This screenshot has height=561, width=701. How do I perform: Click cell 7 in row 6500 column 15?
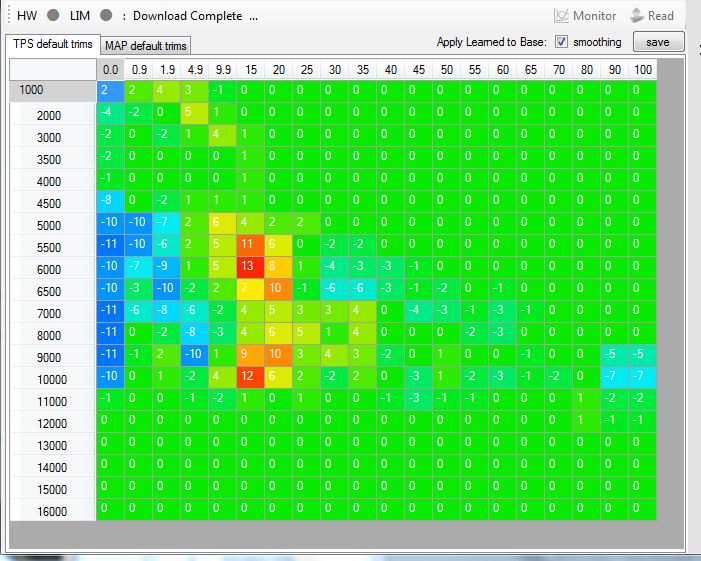pos(251,289)
